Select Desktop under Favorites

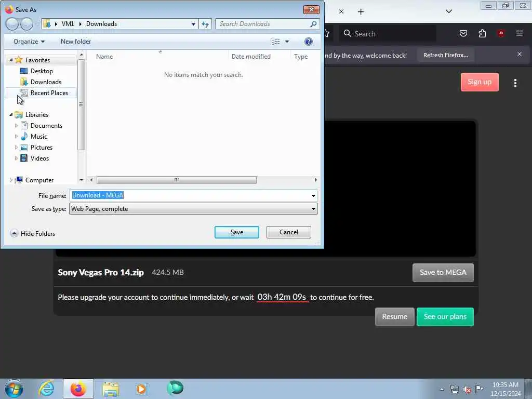coord(42,71)
